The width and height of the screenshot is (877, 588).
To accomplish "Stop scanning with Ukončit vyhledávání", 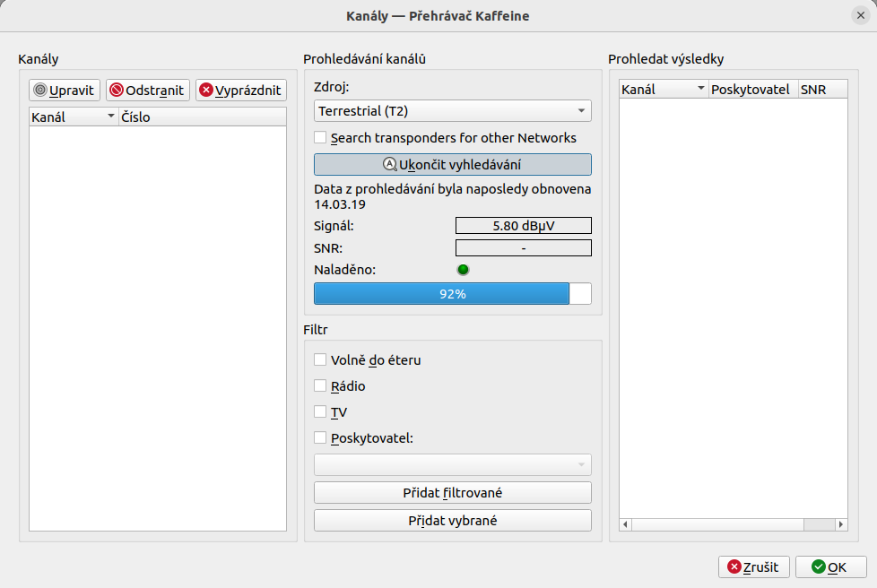I will pyautogui.click(x=452, y=165).
